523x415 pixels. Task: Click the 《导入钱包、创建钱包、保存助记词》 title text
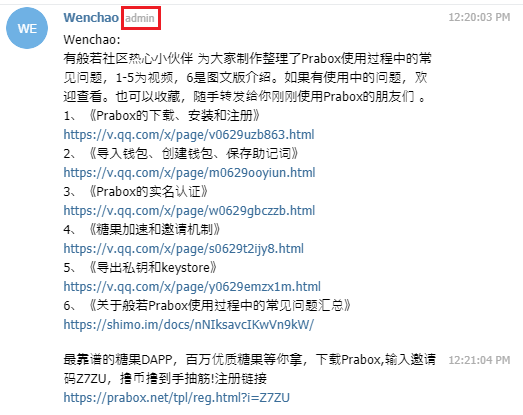pos(193,154)
